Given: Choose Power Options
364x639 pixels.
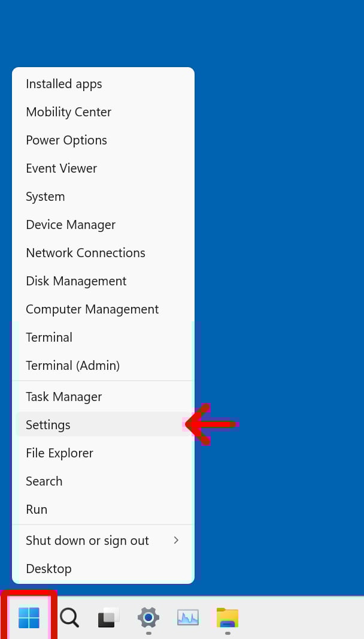Looking at the screenshot, I should 66,140.
